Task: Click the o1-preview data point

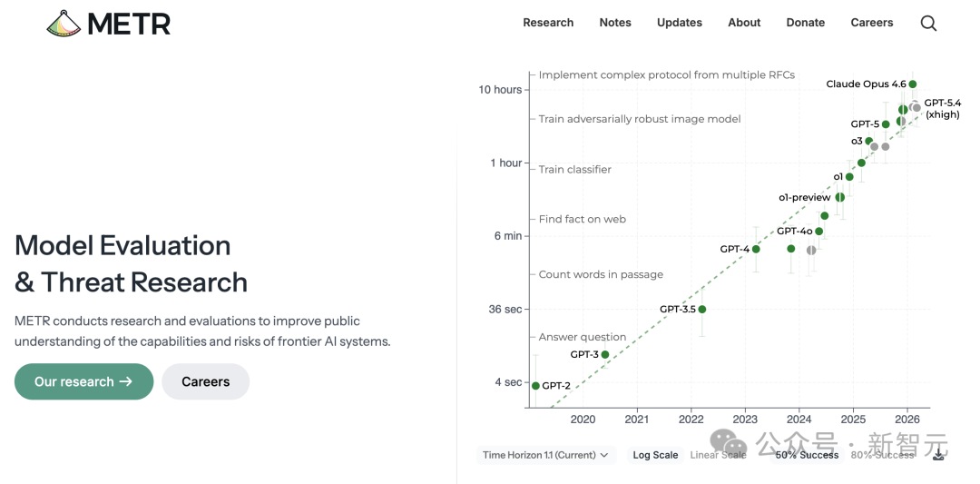Action: (840, 197)
